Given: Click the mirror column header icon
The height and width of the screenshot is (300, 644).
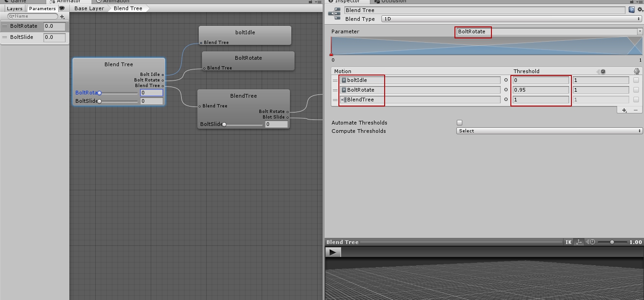Looking at the screenshot, I should (x=637, y=71).
